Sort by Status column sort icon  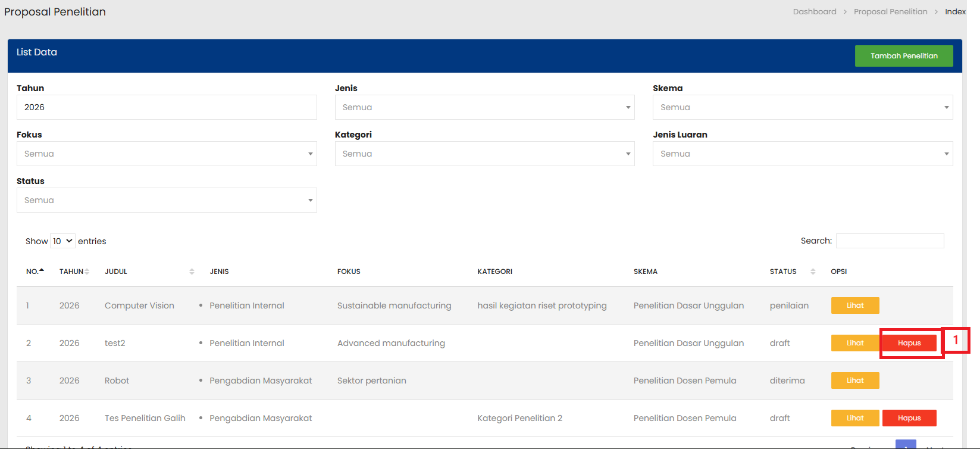click(x=813, y=272)
